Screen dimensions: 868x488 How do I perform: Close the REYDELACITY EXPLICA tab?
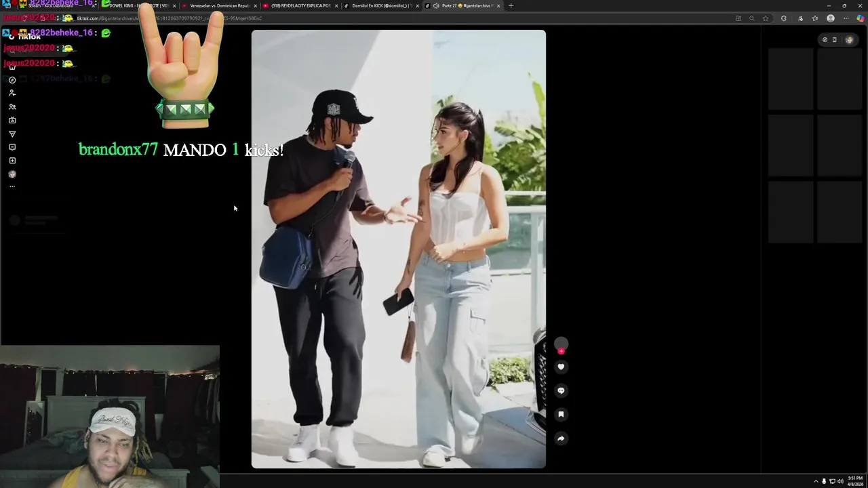pyautogui.click(x=336, y=5)
